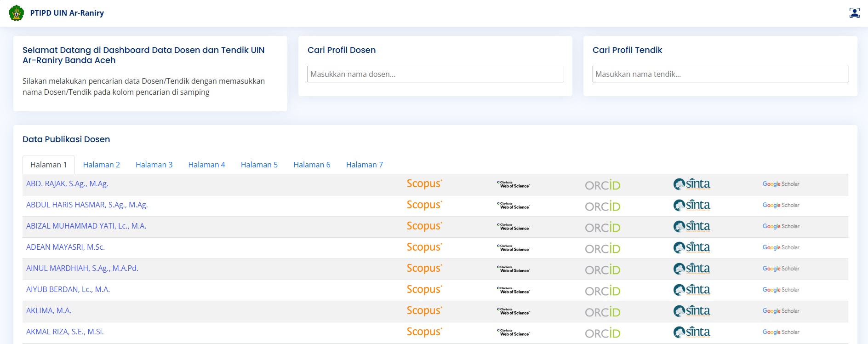Open Sinta for ABD. RAJAK

[x=692, y=184]
